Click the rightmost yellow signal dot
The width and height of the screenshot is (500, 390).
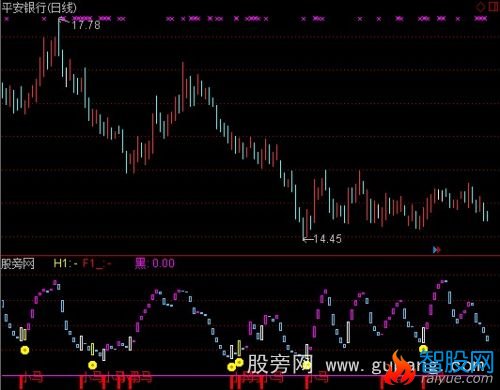point(423,349)
